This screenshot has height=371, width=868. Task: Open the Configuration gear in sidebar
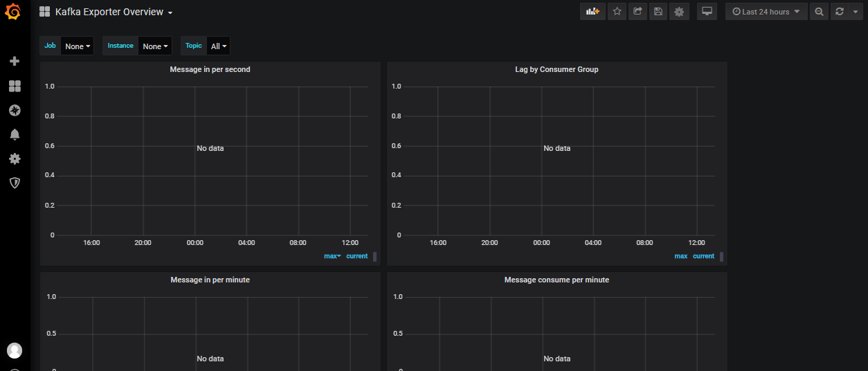(15, 159)
